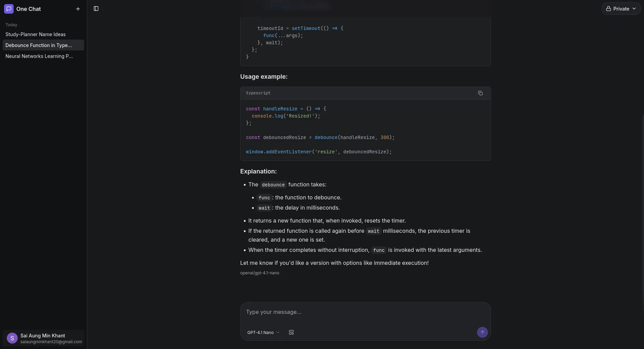The height and width of the screenshot is (349, 644).
Task: Open the tools icon beside model selector
Action: click(x=291, y=332)
